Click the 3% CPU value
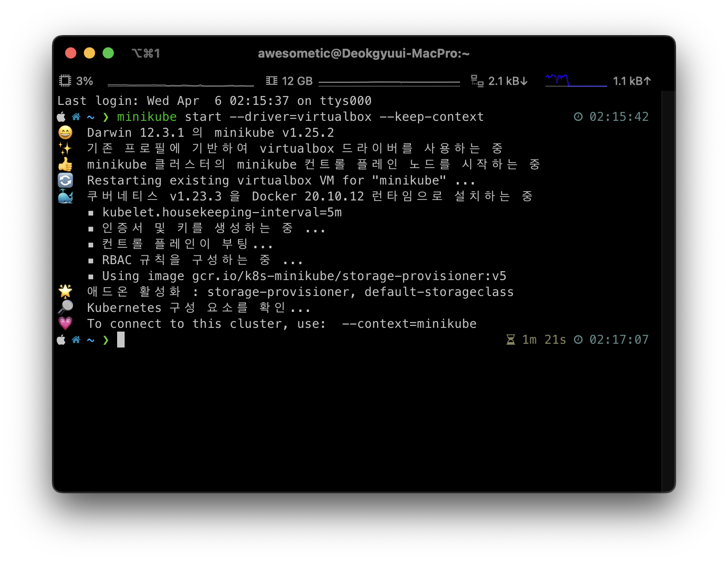The image size is (728, 562). tap(85, 81)
